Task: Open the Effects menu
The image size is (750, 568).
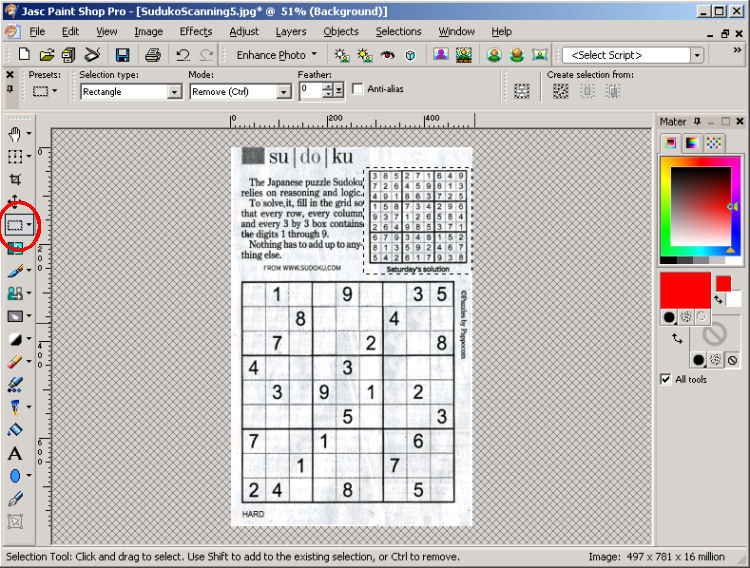Action: [195, 32]
